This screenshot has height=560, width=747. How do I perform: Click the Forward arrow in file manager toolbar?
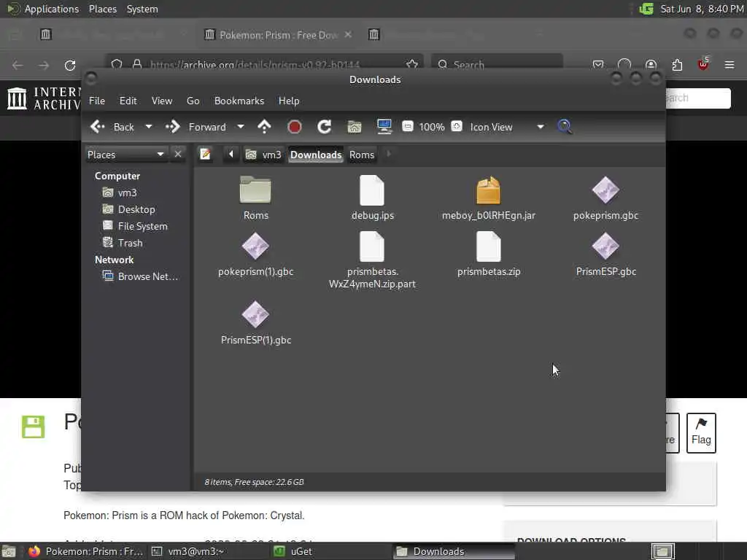172,127
